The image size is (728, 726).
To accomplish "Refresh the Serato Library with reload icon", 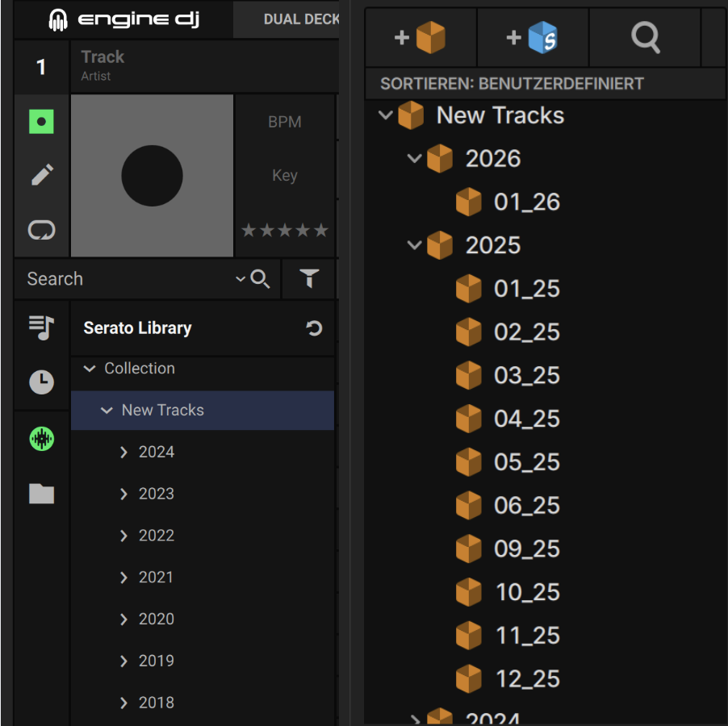I will [x=314, y=328].
